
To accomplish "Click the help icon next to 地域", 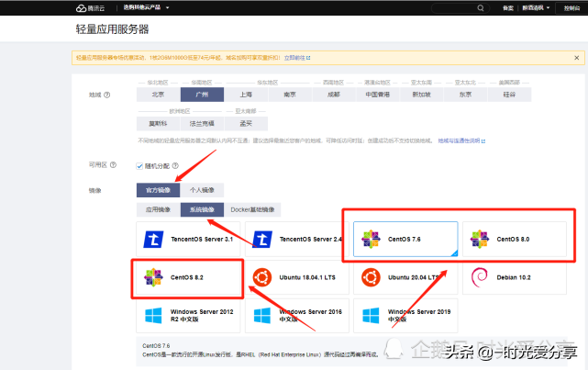I will point(107,95).
